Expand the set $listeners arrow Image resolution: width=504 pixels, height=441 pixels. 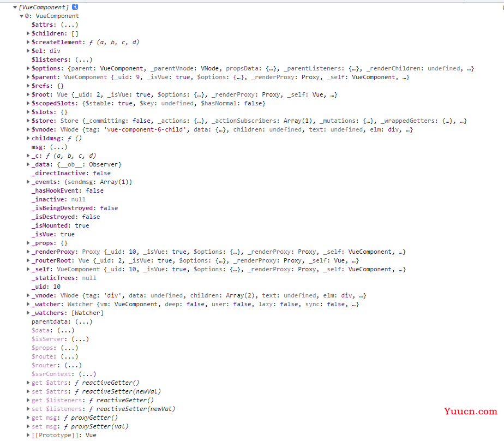pyautogui.click(x=28, y=408)
